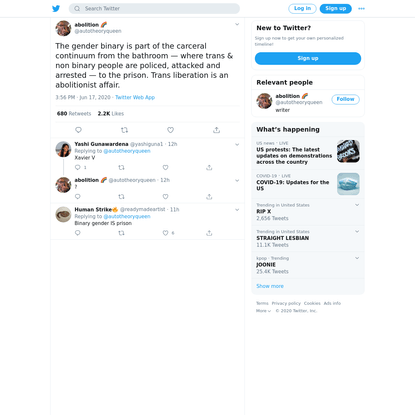
Task: Open the More footer menu
Action: click(x=263, y=311)
